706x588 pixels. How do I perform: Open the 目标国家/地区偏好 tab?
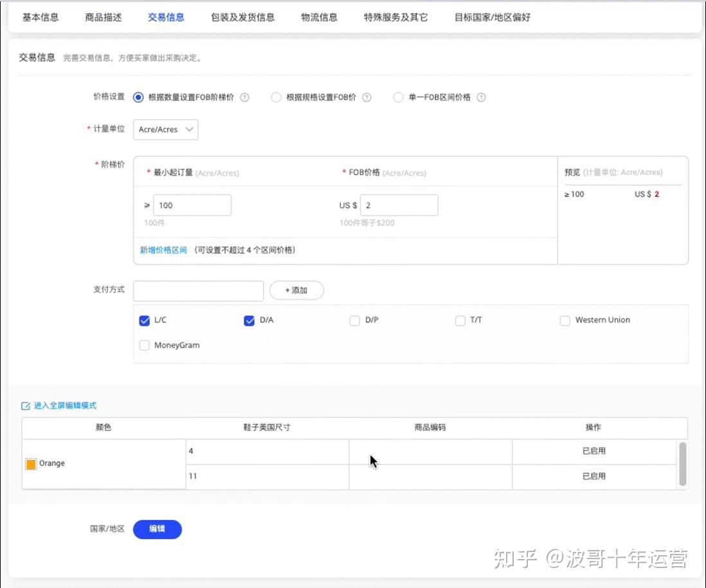pyautogui.click(x=492, y=17)
